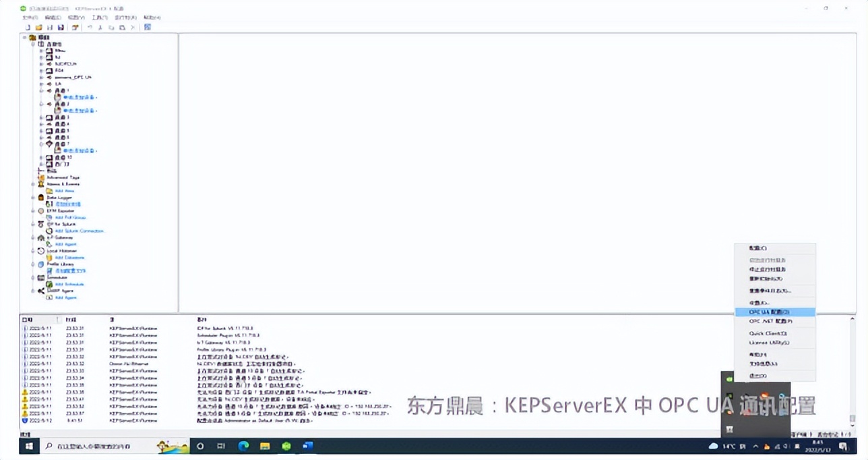Collapse the IoT Gateway node
This screenshot has height=460, width=868.
click(x=33, y=237)
